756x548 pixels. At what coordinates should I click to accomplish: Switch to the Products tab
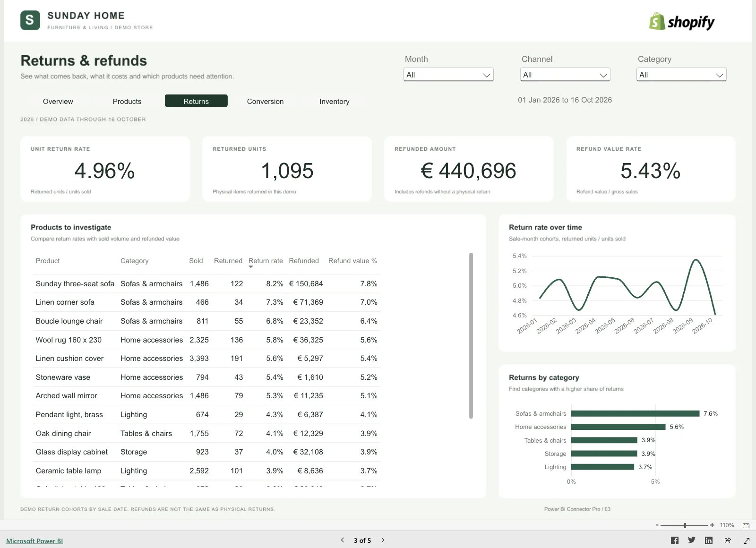(x=127, y=101)
